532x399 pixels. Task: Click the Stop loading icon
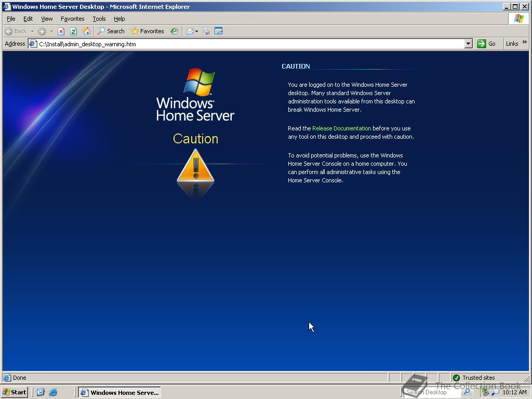tap(61, 31)
